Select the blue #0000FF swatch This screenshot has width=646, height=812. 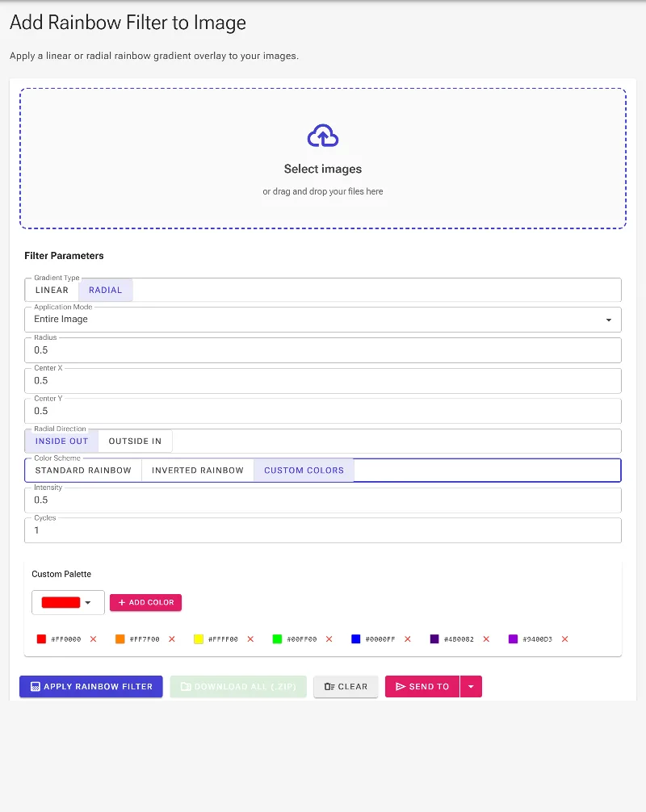coord(356,639)
